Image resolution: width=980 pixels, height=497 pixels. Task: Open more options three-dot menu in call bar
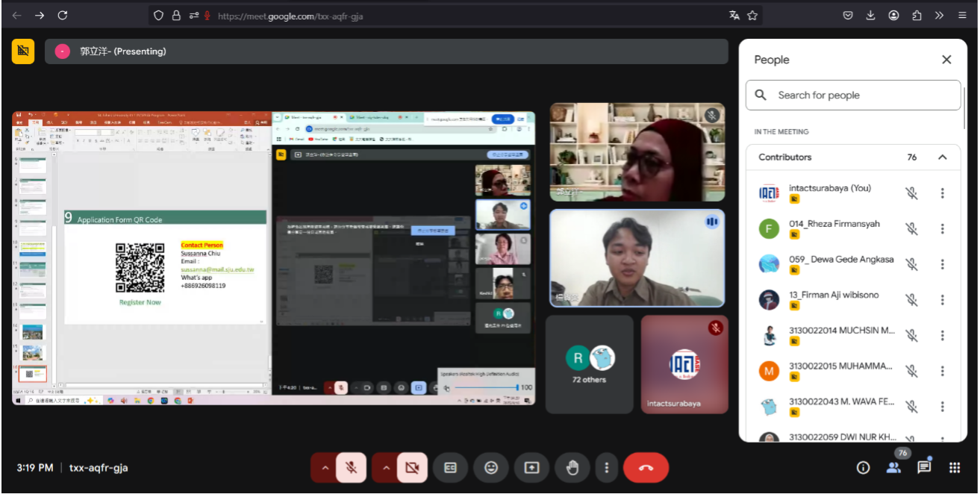[x=607, y=468]
